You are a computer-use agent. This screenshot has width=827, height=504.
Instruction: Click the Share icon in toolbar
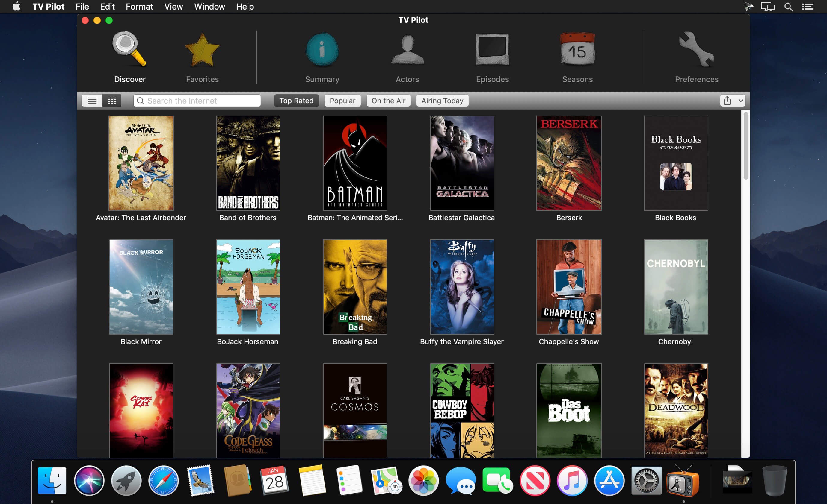(727, 101)
